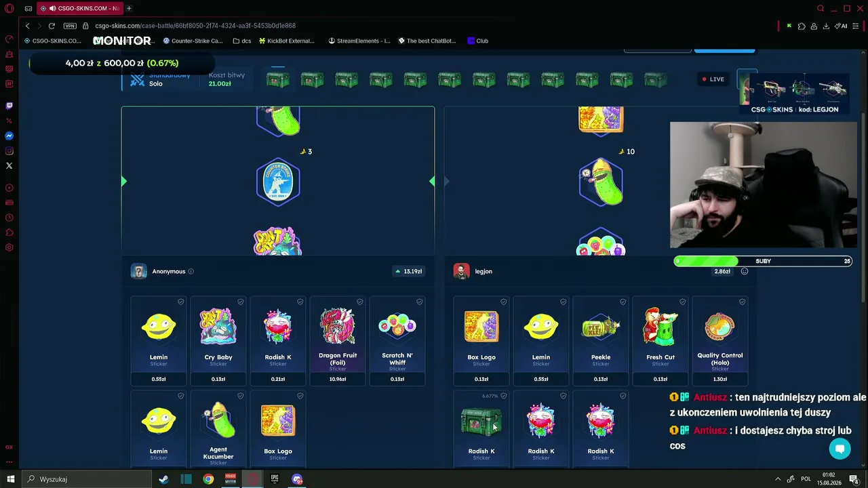Open the Peekle sticker card
This screenshot has width=868, height=488.
[601, 341]
